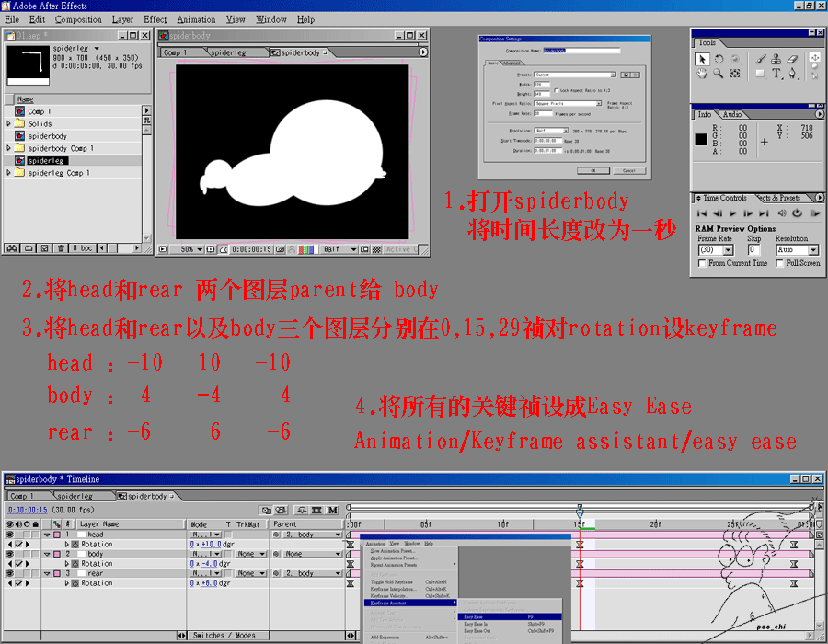828x644 pixels.
Task: Create a new folder in Project window
Action: pyautogui.click(x=29, y=248)
